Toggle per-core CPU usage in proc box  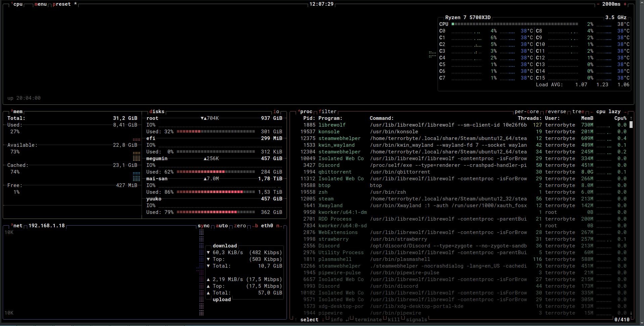click(527, 112)
